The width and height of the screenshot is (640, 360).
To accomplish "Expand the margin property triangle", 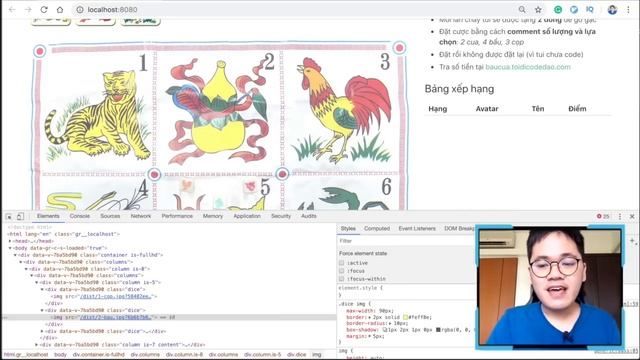I will click(369, 336).
